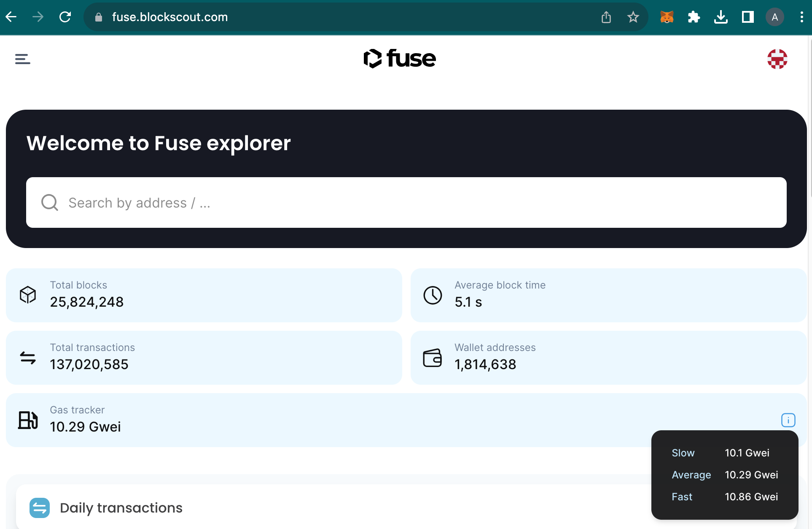This screenshot has height=529, width=812.
Task: Open the browser downloads panel
Action: point(721,17)
